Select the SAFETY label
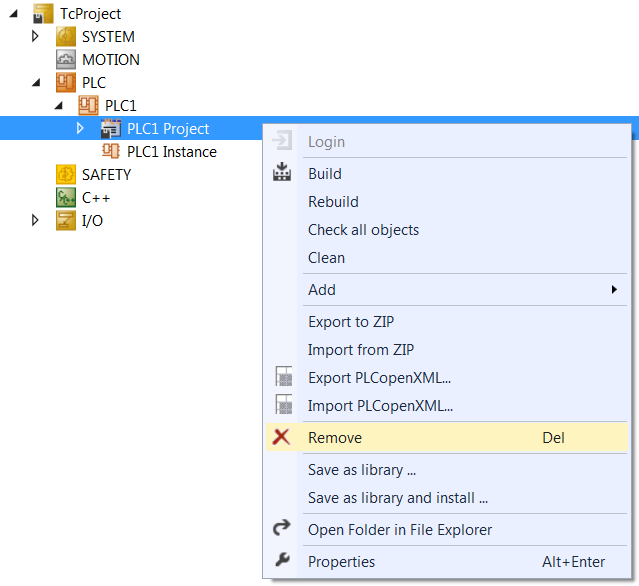 pyautogui.click(x=106, y=175)
